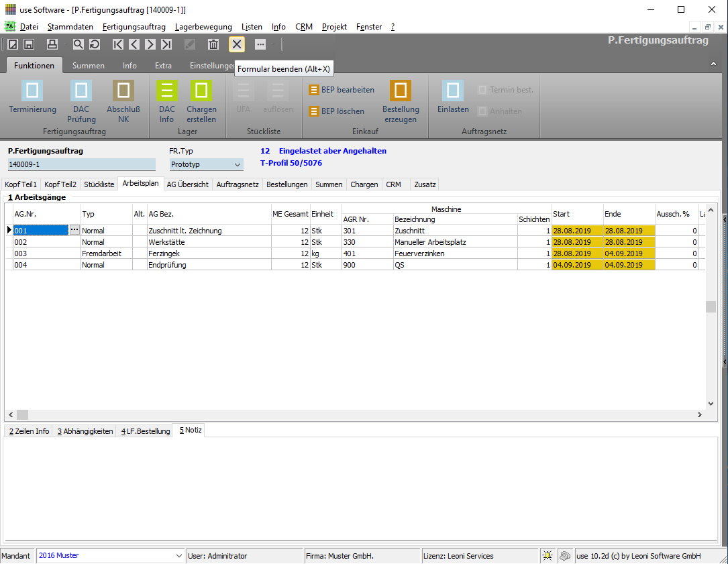Open the 3 Abhängigkeiten tab
The image size is (728, 564).
point(85,431)
